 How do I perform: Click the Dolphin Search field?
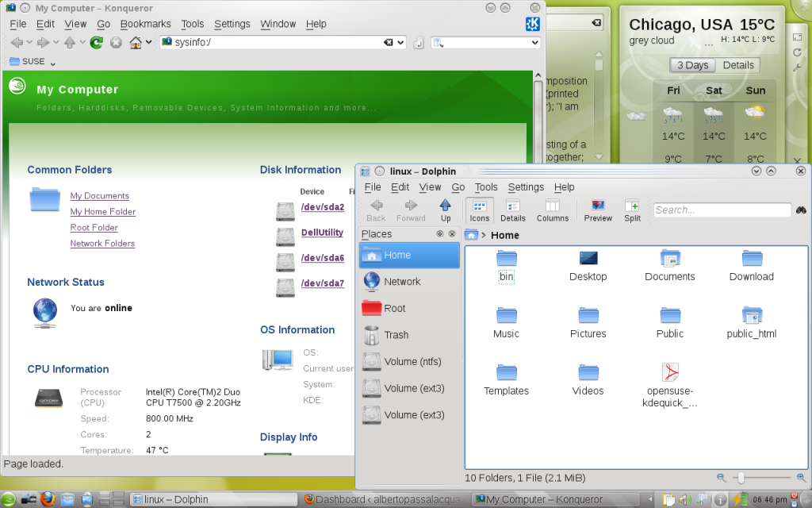coord(722,210)
